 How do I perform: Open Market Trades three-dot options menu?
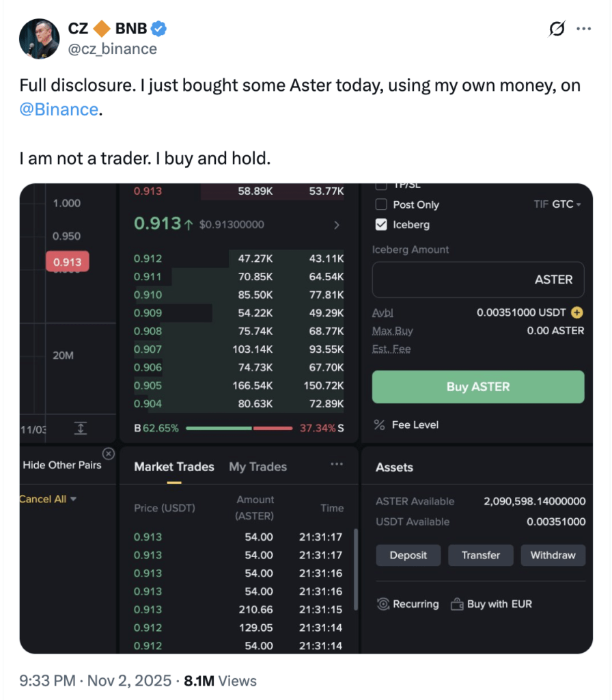(x=337, y=464)
